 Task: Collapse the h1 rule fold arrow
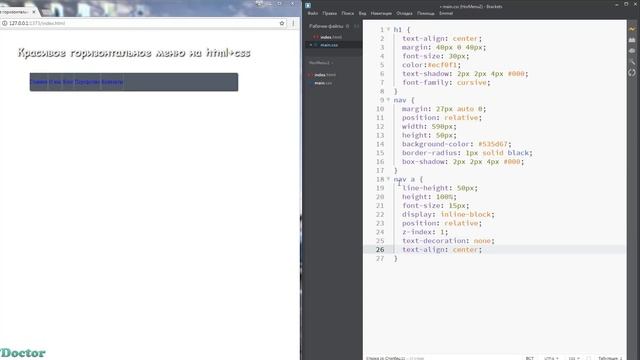point(388,29)
